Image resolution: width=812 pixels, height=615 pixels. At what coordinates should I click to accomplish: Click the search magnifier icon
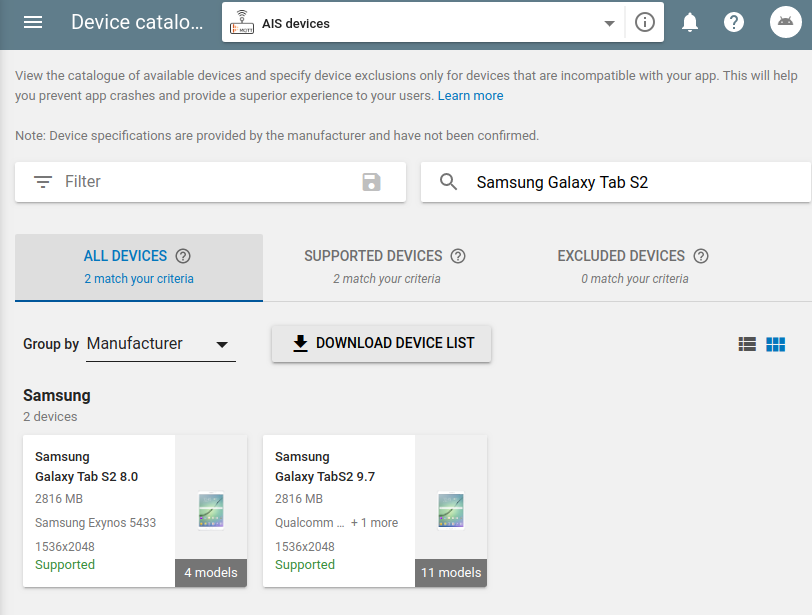448,182
